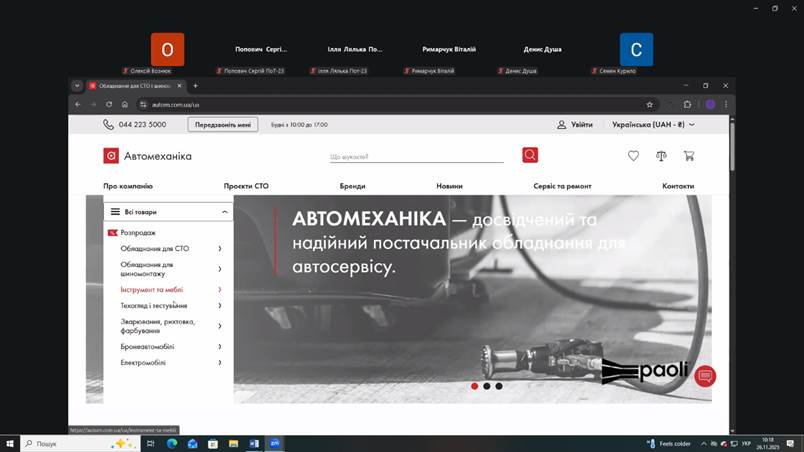Click the Автомеханіка logo
The width and height of the screenshot is (804, 452).
click(148, 156)
